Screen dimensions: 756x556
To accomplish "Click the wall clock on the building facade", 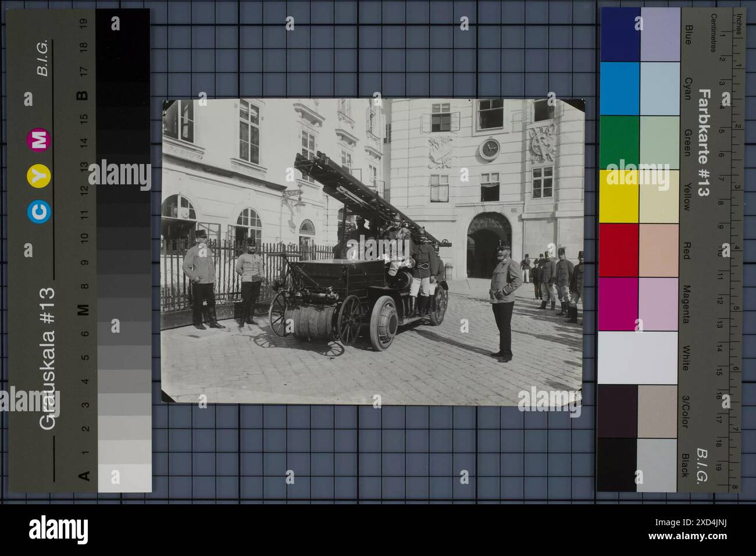I will 490,149.
